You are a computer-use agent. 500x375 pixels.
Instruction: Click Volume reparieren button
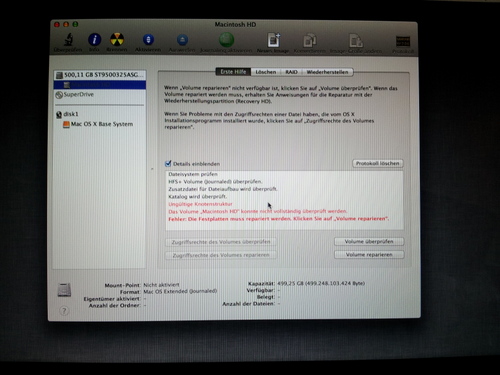tap(369, 255)
